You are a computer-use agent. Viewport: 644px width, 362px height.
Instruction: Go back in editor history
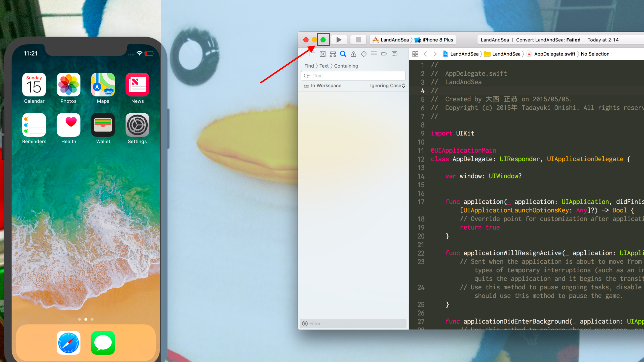click(x=425, y=54)
